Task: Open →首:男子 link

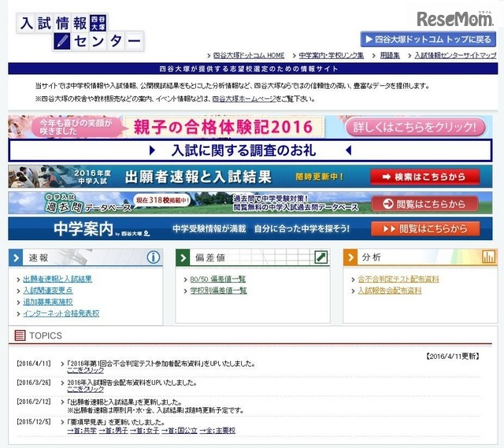Action: coord(113,431)
